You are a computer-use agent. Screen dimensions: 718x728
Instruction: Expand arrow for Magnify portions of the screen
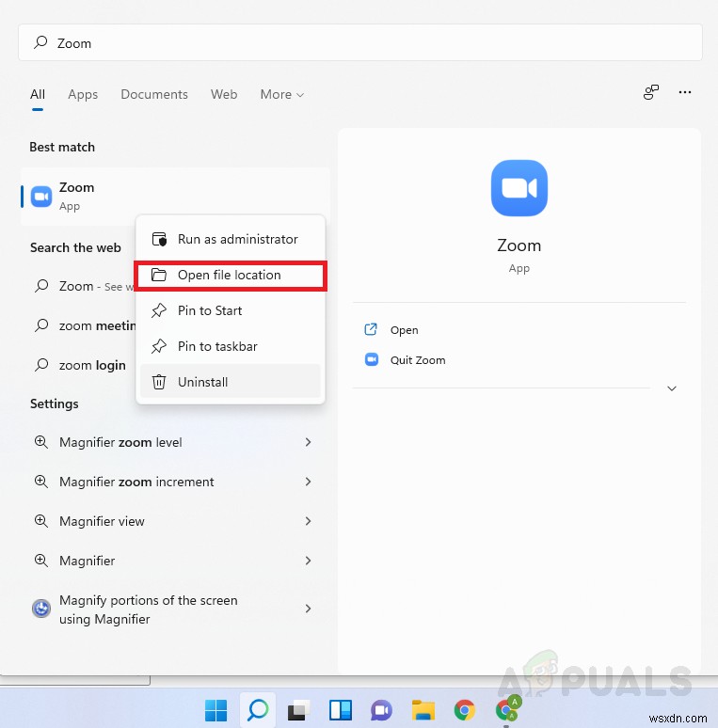pos(308,609)
